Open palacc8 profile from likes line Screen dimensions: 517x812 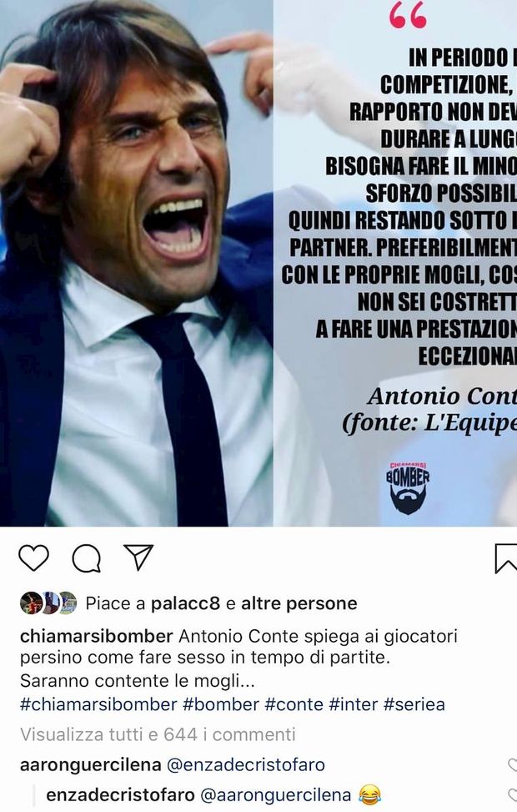(x=185, y=603)
